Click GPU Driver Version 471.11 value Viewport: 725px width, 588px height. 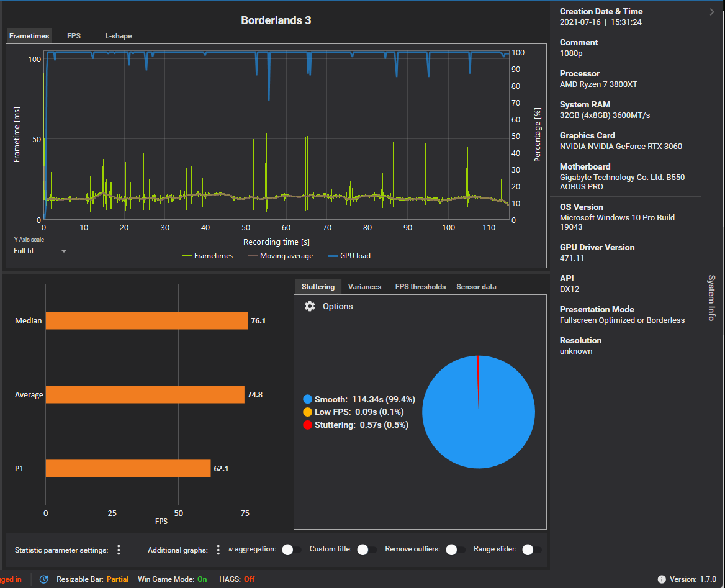click(x=572, y=258)
